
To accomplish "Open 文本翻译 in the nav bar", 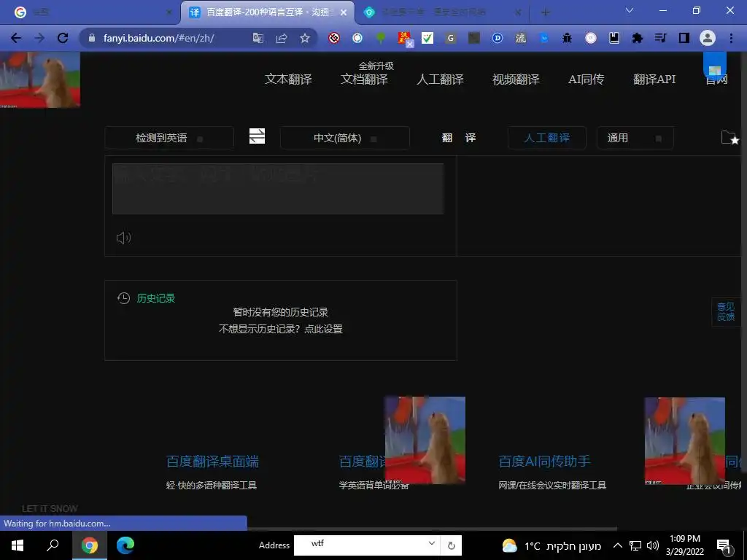I will point(288,79).
